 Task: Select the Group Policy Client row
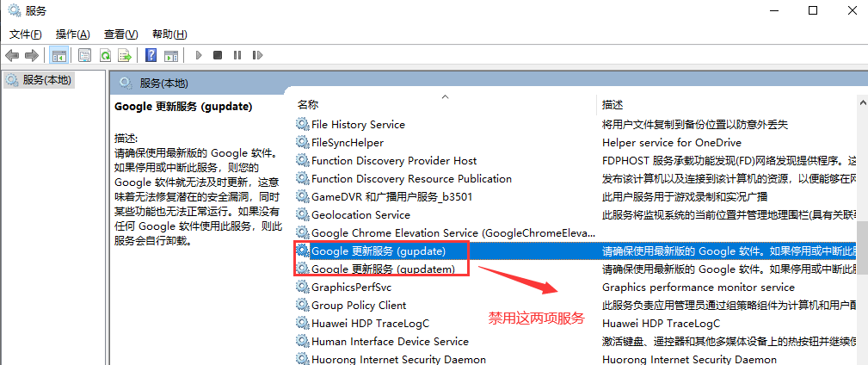pos(576,306)
